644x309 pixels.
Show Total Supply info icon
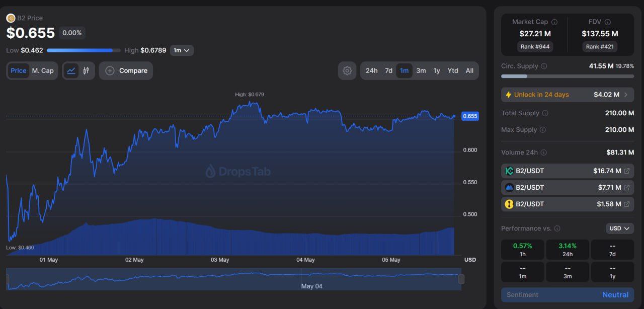(x=545, y=113)
